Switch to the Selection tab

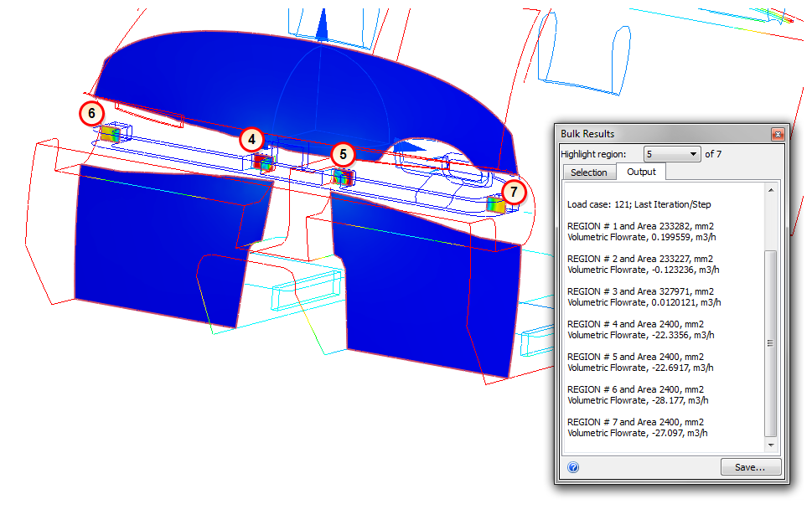point(589,172)
